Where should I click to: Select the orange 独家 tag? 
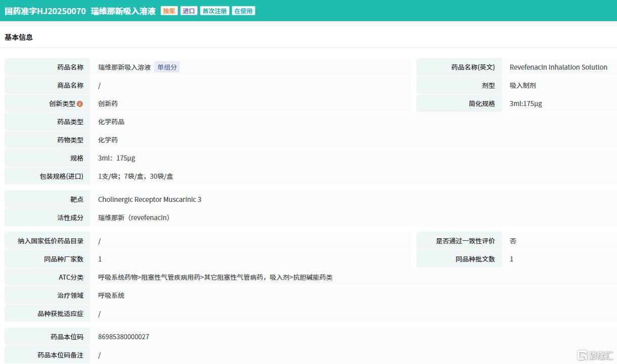point(169,11)
